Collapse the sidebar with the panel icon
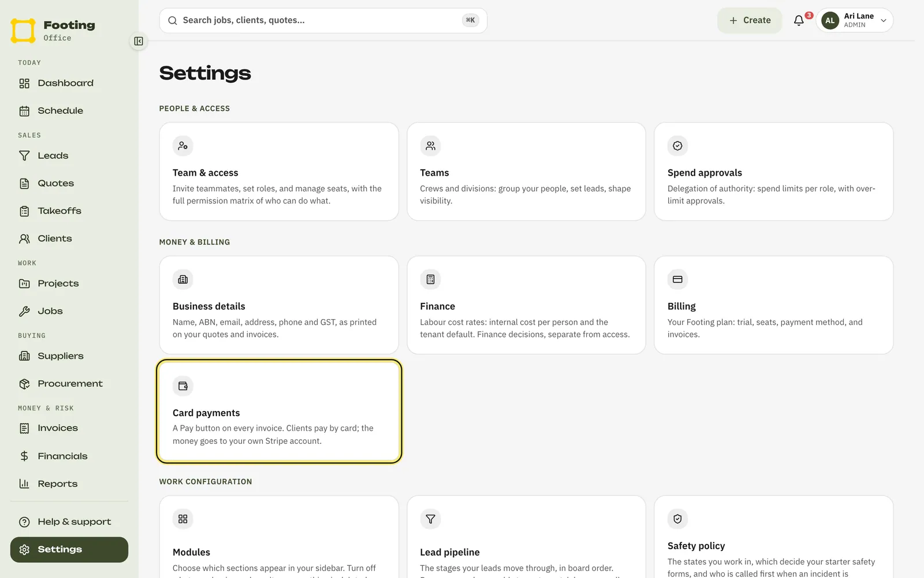 [x=139, y=41]
